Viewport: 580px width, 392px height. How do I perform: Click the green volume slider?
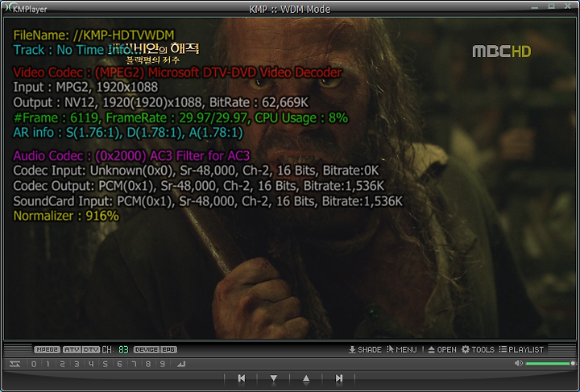pyautogui.click(x=550, y=364)
